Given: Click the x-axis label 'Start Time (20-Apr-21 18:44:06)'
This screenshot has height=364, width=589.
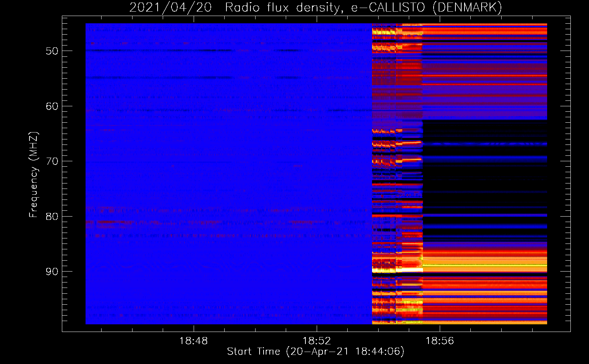Looking at the screenshot, I should point(316,352).
